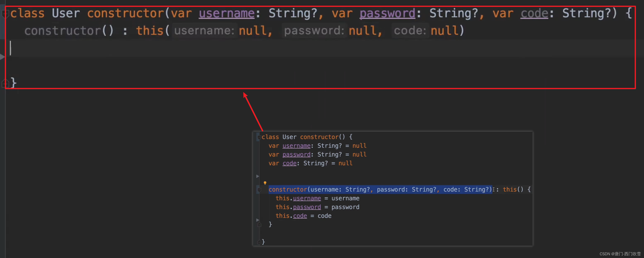Viewport: 644px width, 258px height.
Task: Click underlined this.password property reference
Action: [307, 207]
